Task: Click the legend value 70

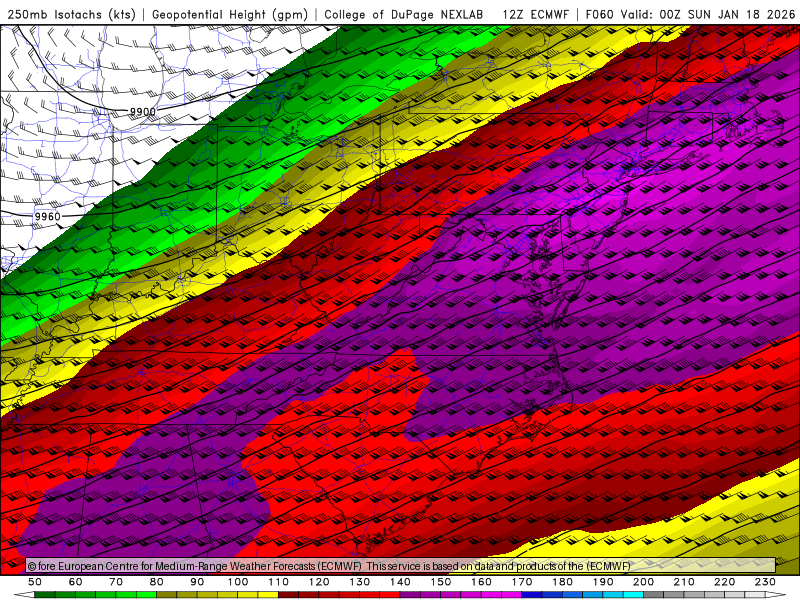Action: [116, 582]
